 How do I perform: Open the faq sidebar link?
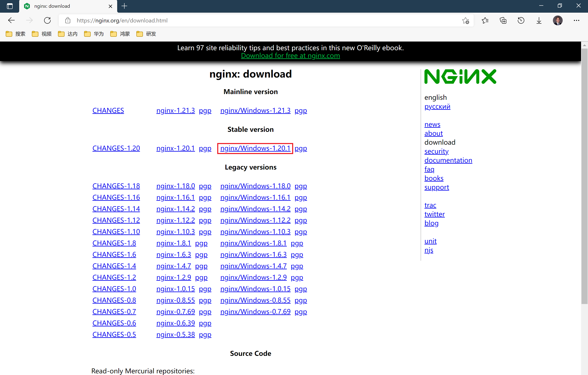pos(429,169)
